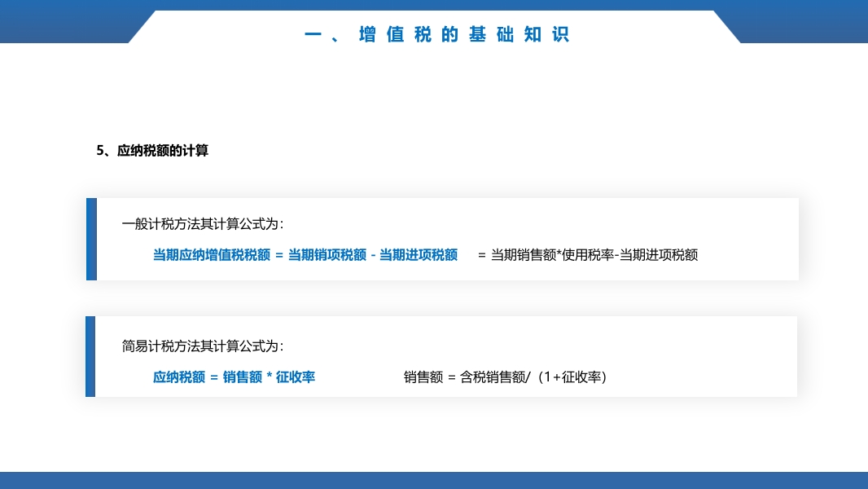Screen dimensions: 868x489
Task: Select the text 当期销售额*使用税率-当期进项税额
Action: tap(594, 254)
